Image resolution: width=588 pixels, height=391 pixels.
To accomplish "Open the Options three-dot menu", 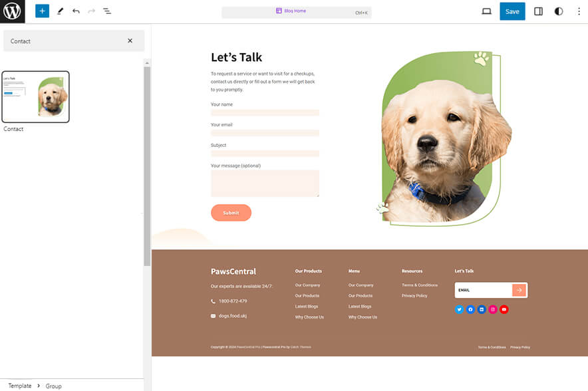I will pos(579,11).
